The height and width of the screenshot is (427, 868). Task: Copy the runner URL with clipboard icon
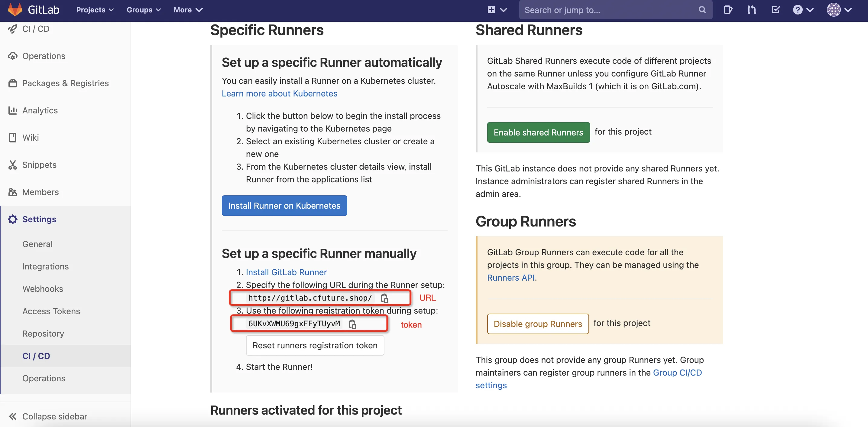pos(384,298)
